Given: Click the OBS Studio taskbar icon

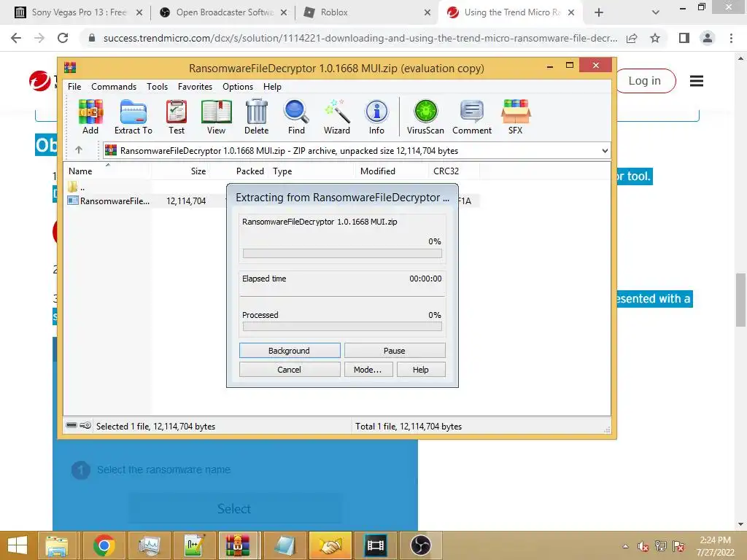Looking at the screenshot, I should point(421,545).
